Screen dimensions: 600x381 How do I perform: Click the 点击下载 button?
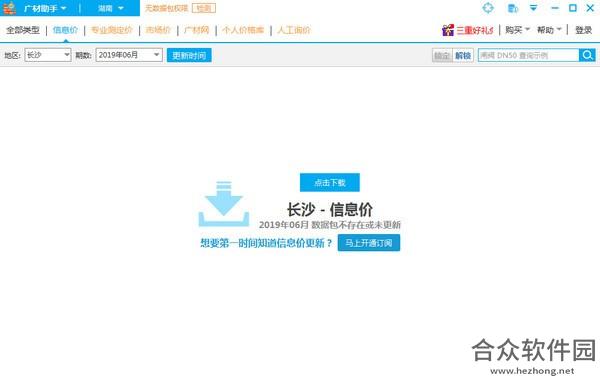329,182
